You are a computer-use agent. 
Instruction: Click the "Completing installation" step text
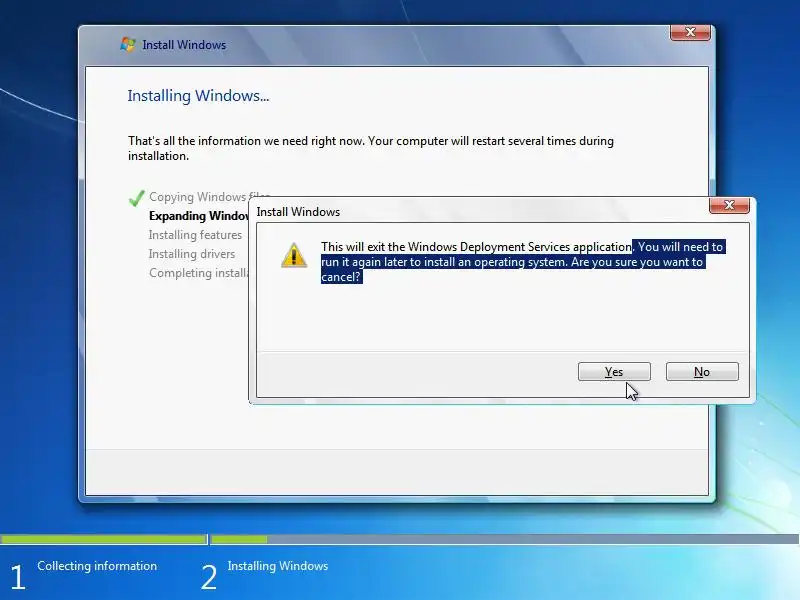click(198, 273)
